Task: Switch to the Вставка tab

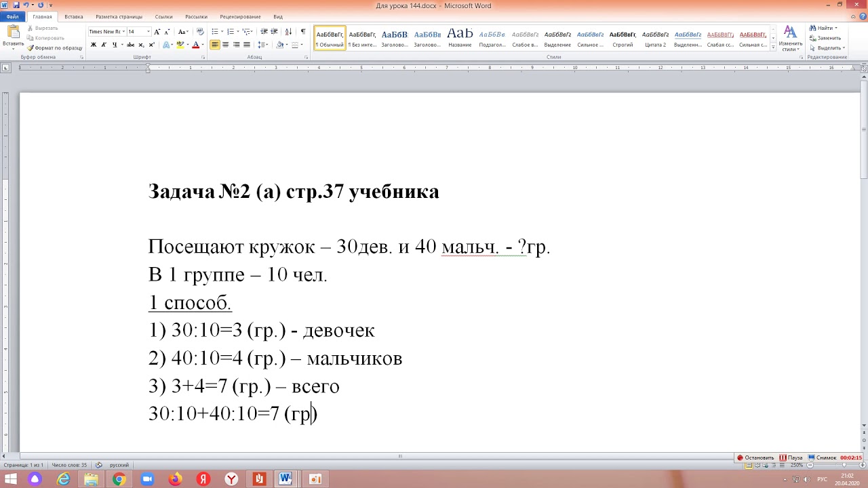Action: tap(73, 16)
